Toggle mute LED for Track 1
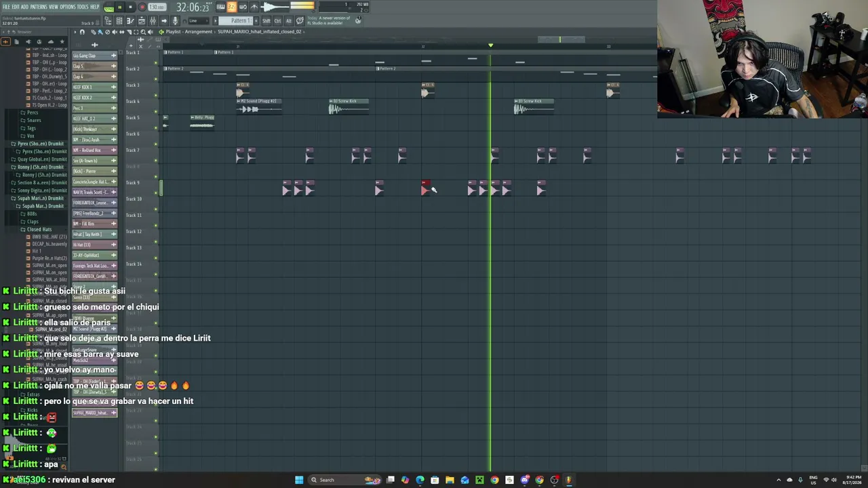This screenshot has height=488, width=868. 156,63
